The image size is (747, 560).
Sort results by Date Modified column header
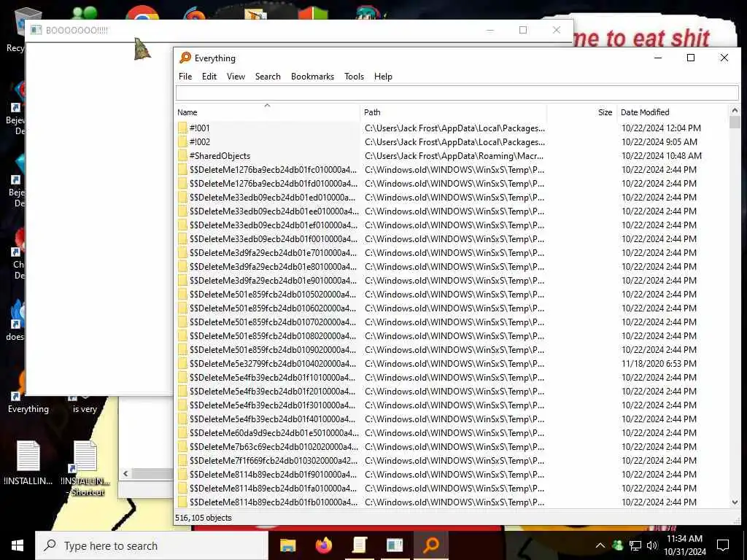[673, 112]
